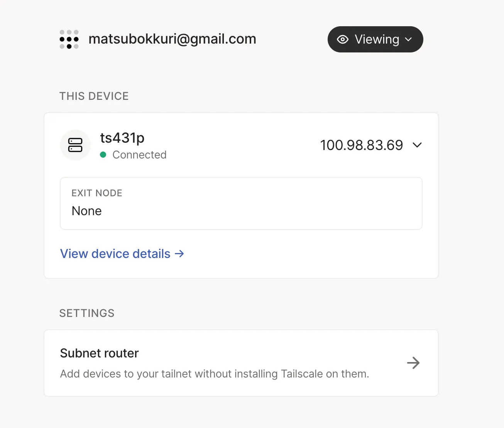Click the Subnet router right arrow icon
This screenshot has width=504, height=428.
413,363
